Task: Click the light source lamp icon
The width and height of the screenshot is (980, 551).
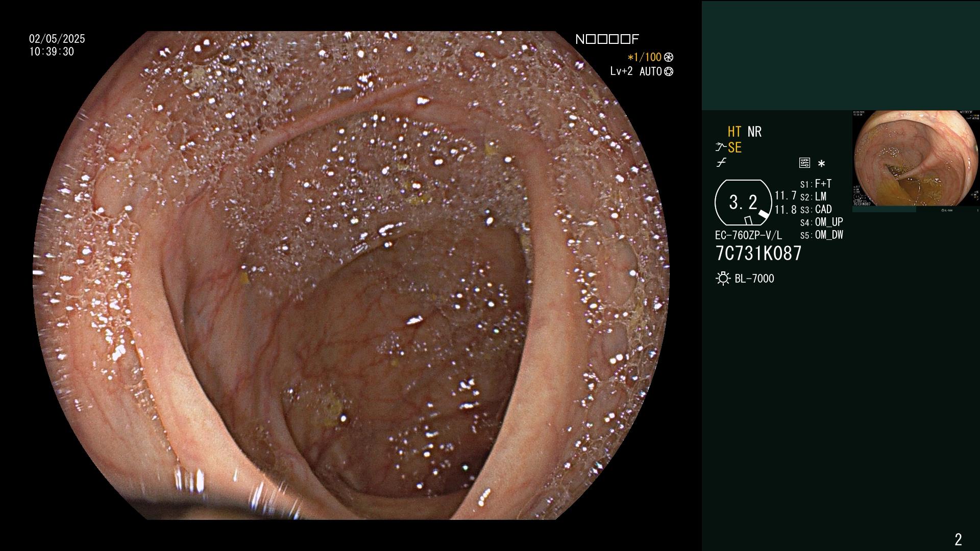Action: point(723,279)
